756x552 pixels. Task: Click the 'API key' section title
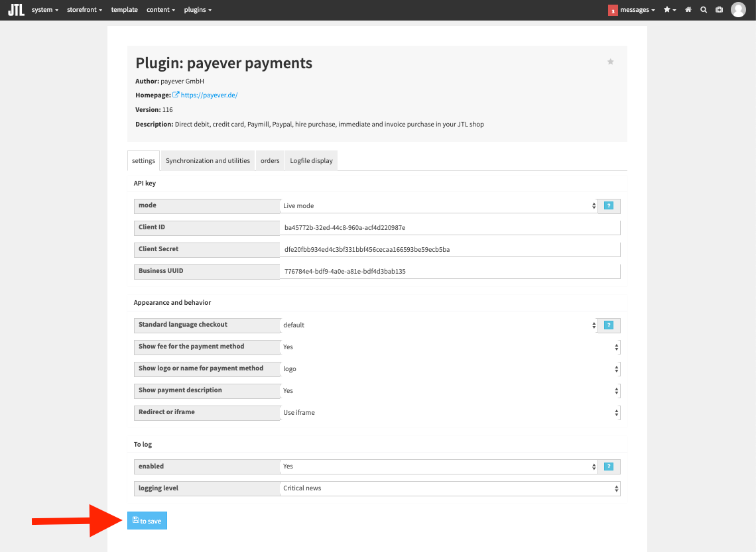tap(145, 183)
